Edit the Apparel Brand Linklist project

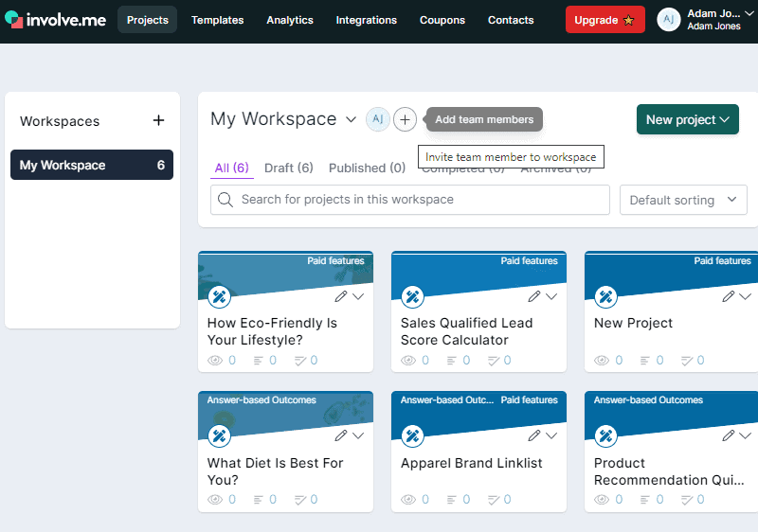click(x=534, y=436)
